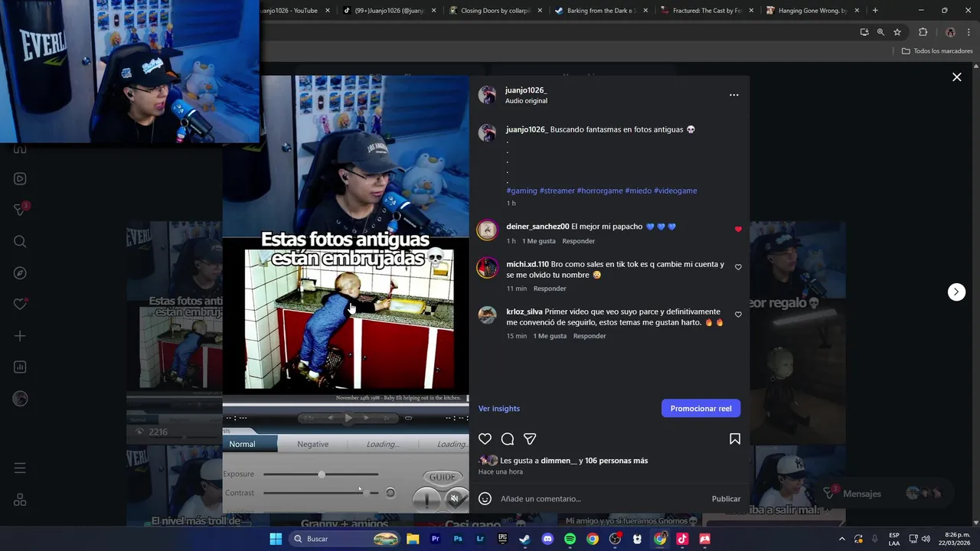Open the Meta apps grid icon
980x551 pixels.
[20, 500]
